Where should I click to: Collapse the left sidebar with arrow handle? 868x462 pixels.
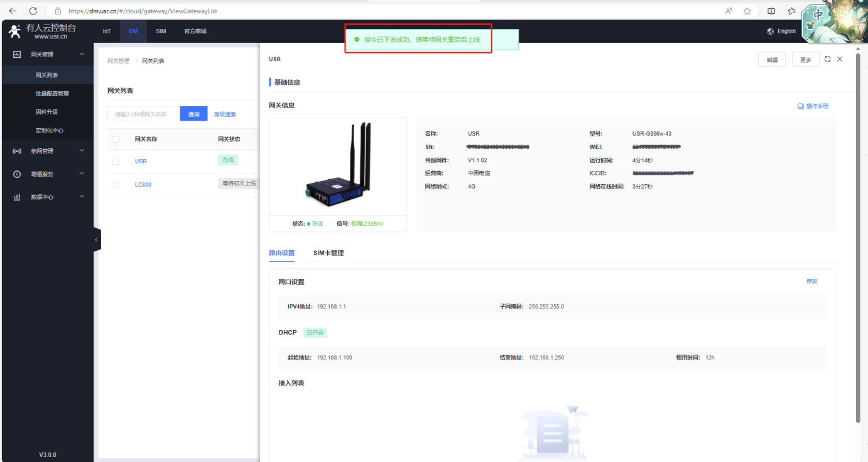click(96, 239)
